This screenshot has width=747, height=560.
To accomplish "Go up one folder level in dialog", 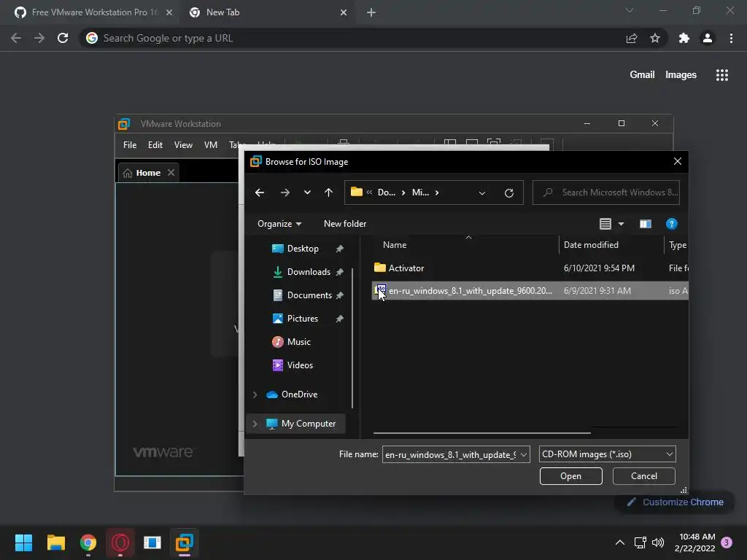I will coord(329,192).
